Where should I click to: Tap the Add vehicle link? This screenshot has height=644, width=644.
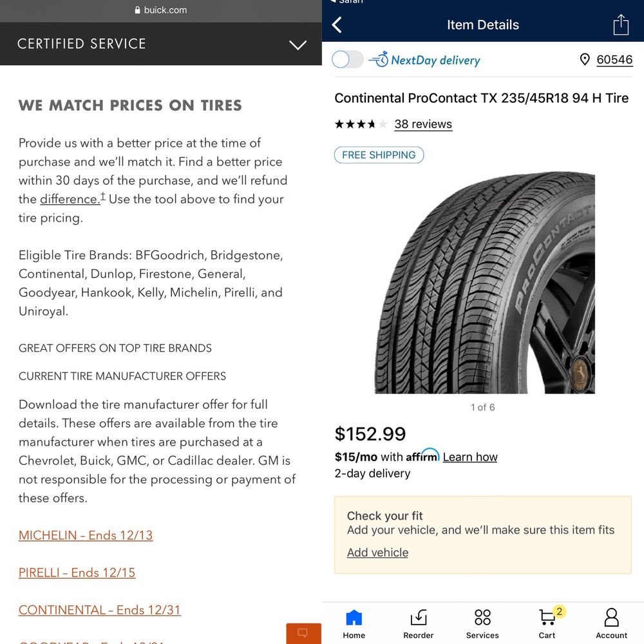(377, 553)
